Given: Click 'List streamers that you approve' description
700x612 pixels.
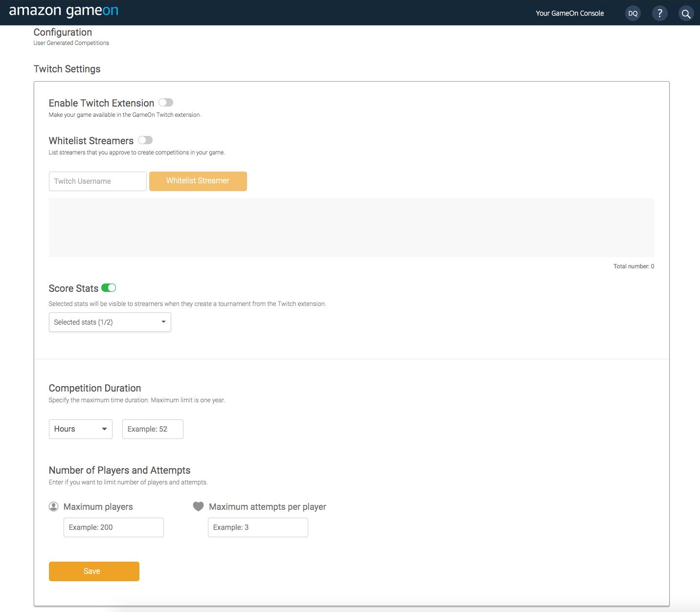Looking at the screenshot, I should (137, 153).
